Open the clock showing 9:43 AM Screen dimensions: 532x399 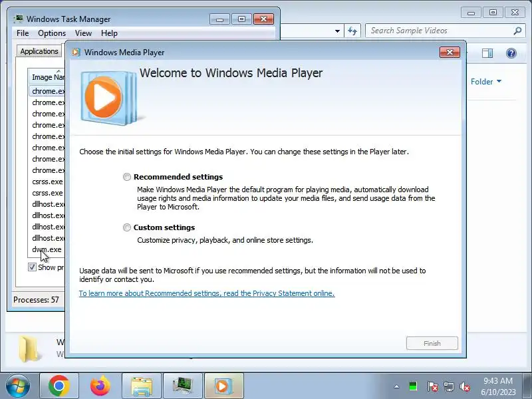click(498, 386)
